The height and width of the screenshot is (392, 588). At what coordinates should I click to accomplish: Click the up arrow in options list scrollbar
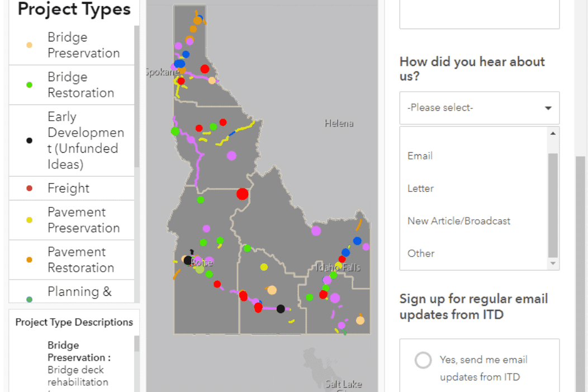[553, 133]
